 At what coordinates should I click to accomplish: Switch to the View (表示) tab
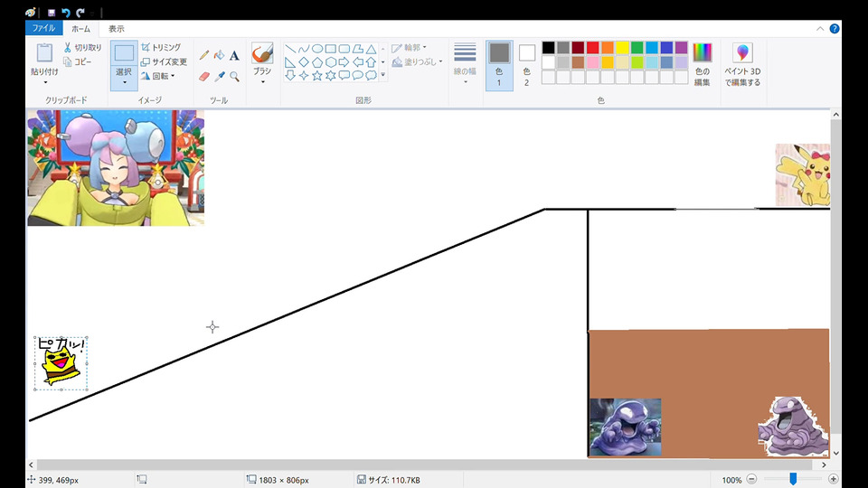(117, 29)
